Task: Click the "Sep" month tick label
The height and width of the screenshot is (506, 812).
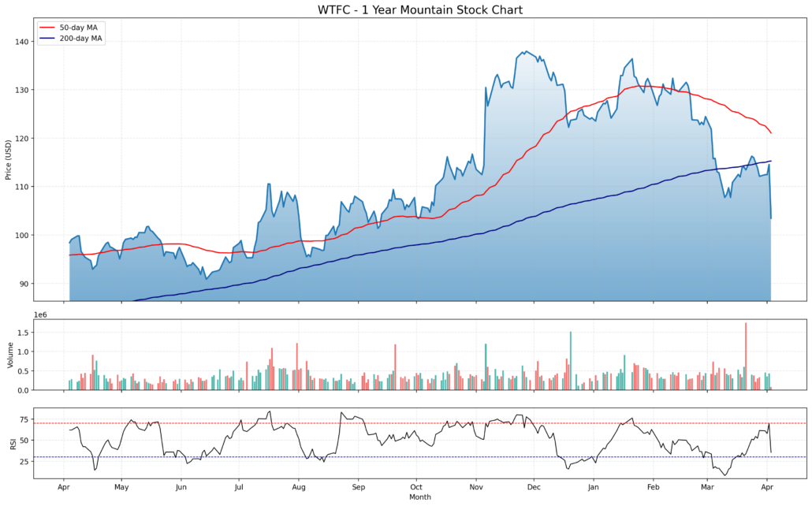Action: [359, 487]
